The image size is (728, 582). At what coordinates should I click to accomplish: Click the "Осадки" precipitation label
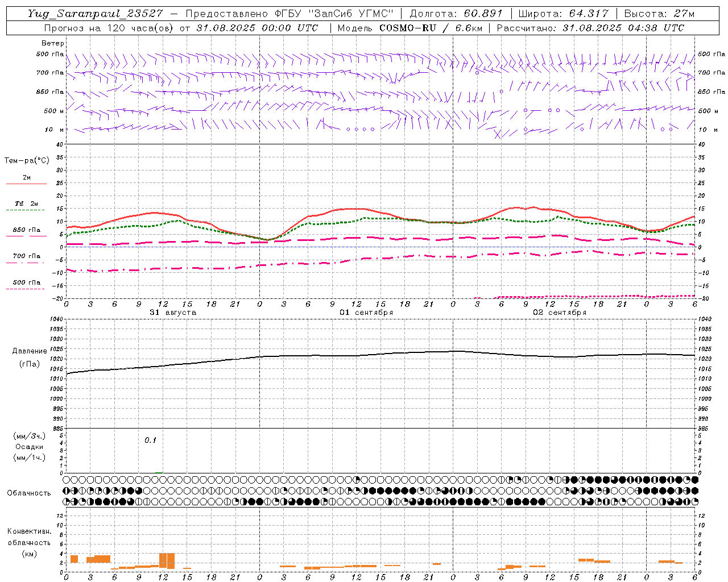[30, 447]
